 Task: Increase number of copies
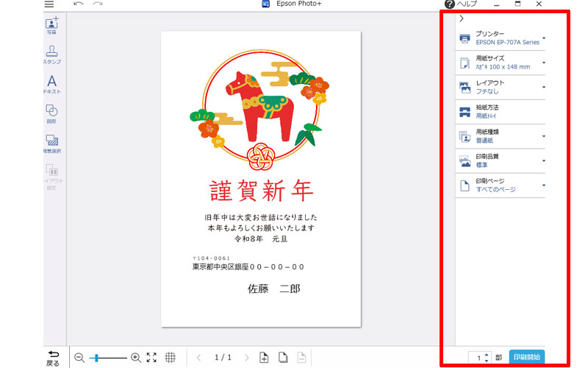pos(487,355)
